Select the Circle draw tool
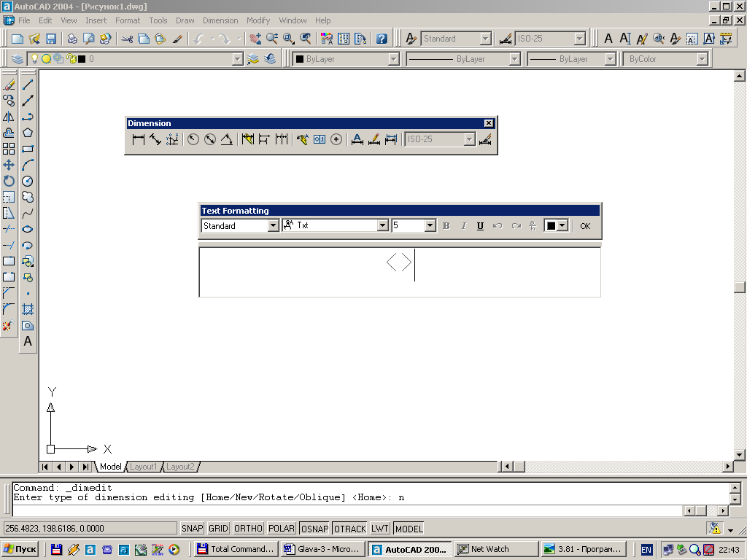Screen dimensions: 747x560 coord(28,181)
